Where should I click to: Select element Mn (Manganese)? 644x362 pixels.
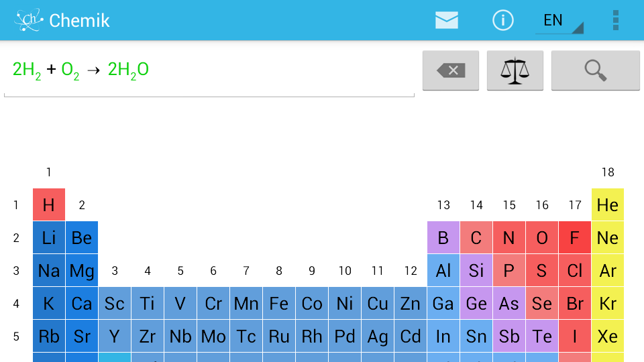pos(246,303)
